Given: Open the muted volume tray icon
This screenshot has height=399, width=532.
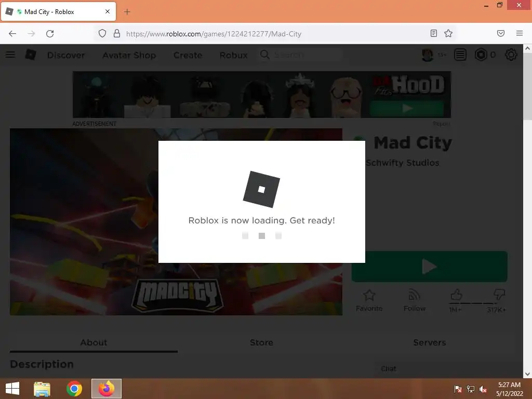Looking at the screenshot, I should pyautogui.click(x=483, y=389).
